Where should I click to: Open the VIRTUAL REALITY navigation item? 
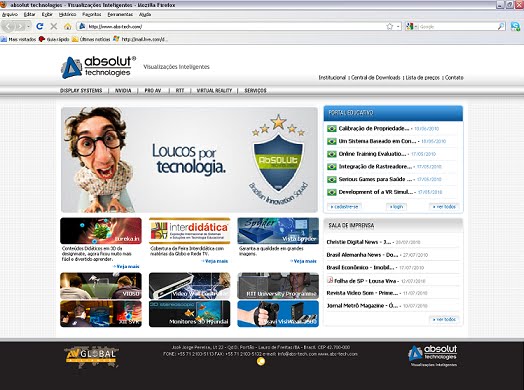point(214,91)
